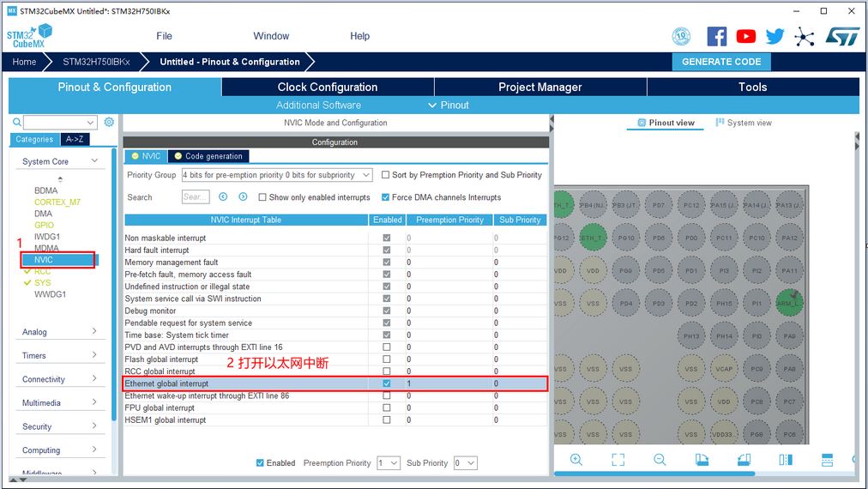Viewport: 868px width, 489px height.
Task: Select NVIC in the System Core list
Action: (45, 260)
